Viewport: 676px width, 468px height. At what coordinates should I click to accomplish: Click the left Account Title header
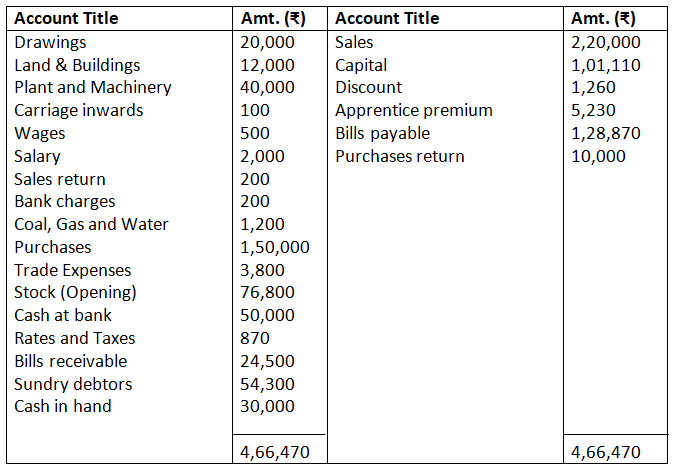[66, 18]
